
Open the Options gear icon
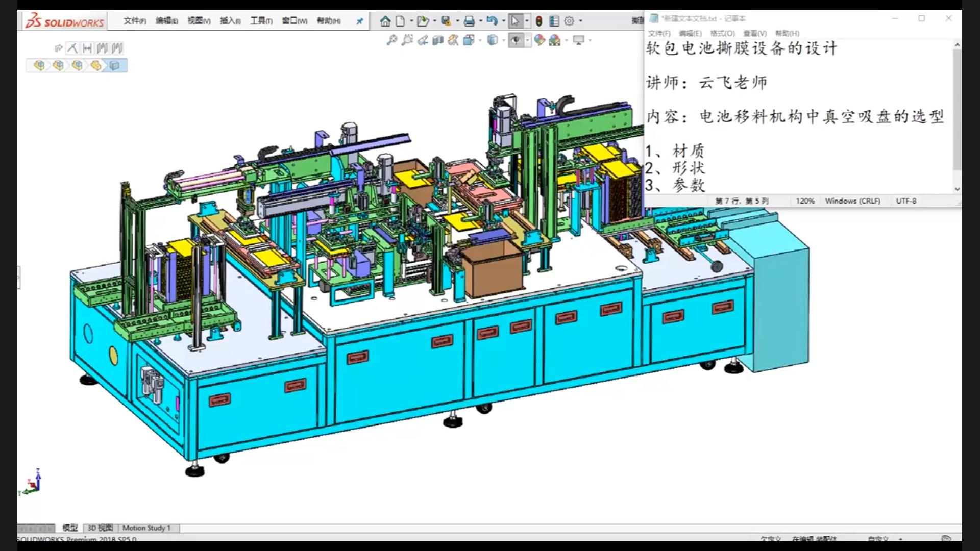pos(569,21)
